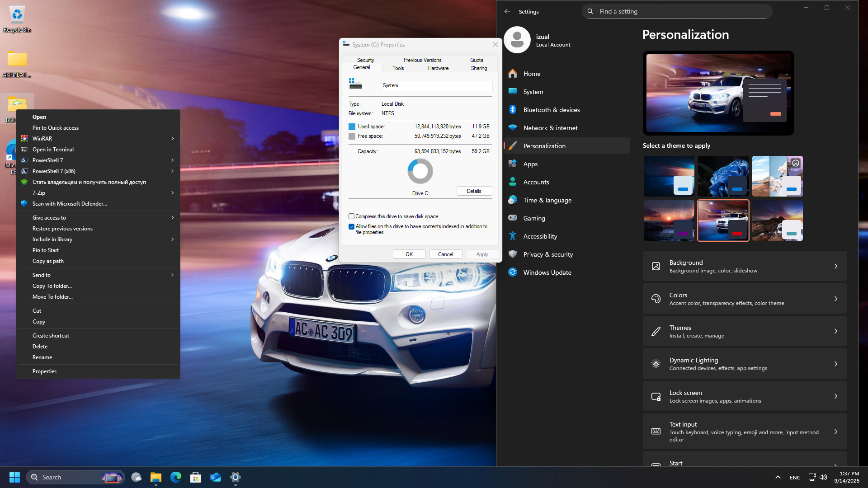The image size is (868, 488).
Task: Click the Network & internet wifi icon
Action: [513, 128]
